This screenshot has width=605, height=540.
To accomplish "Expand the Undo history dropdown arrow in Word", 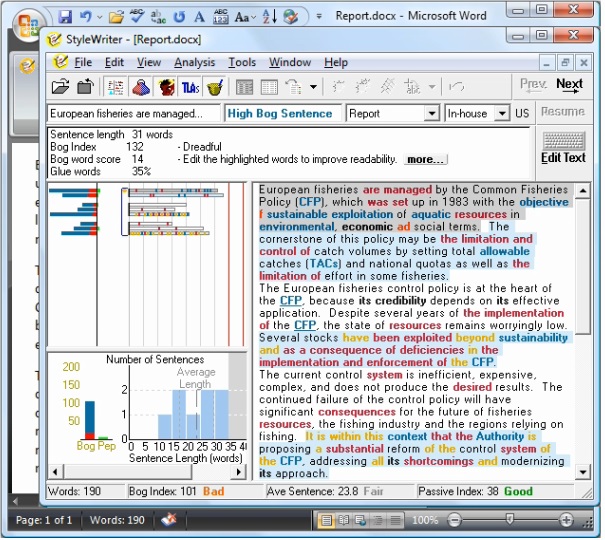I will pos(100,17).
